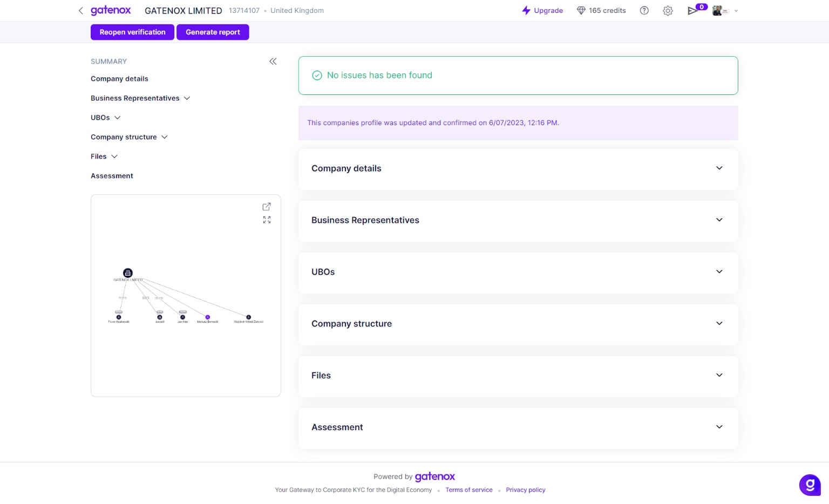Toggle the Files sidebar section
Viewport: 829px width, 504px height.
tap(114, 156)
